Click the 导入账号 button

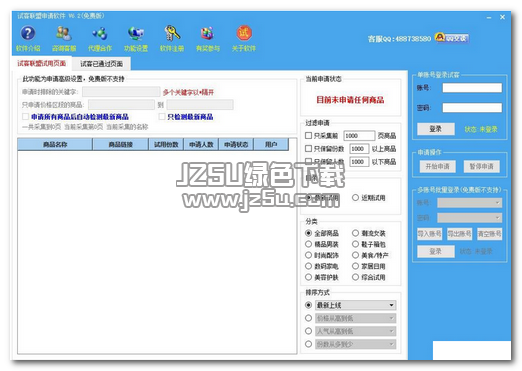(429, 234)
